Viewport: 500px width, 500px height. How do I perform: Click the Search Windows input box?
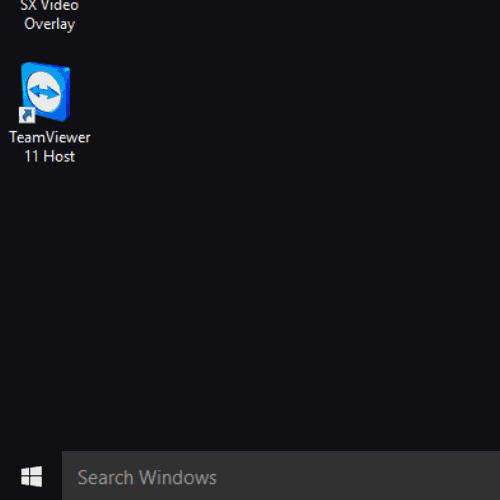click(281, 476)
